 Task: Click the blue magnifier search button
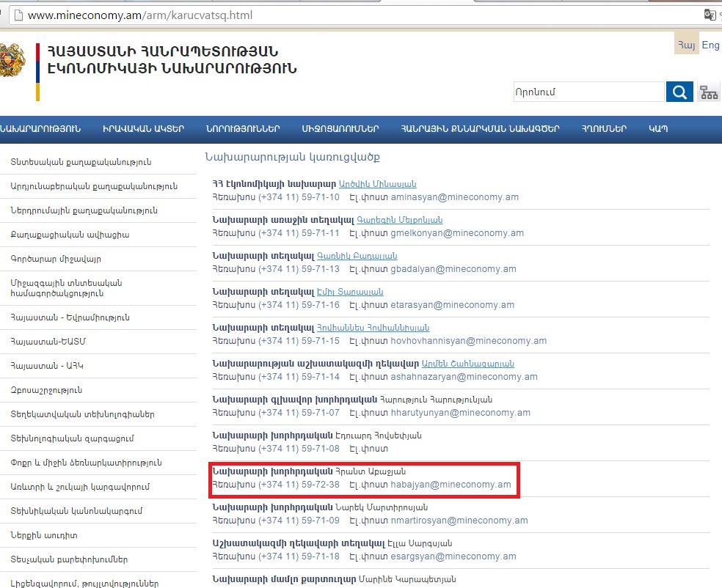pyautogui.click(x=679, y=92)
